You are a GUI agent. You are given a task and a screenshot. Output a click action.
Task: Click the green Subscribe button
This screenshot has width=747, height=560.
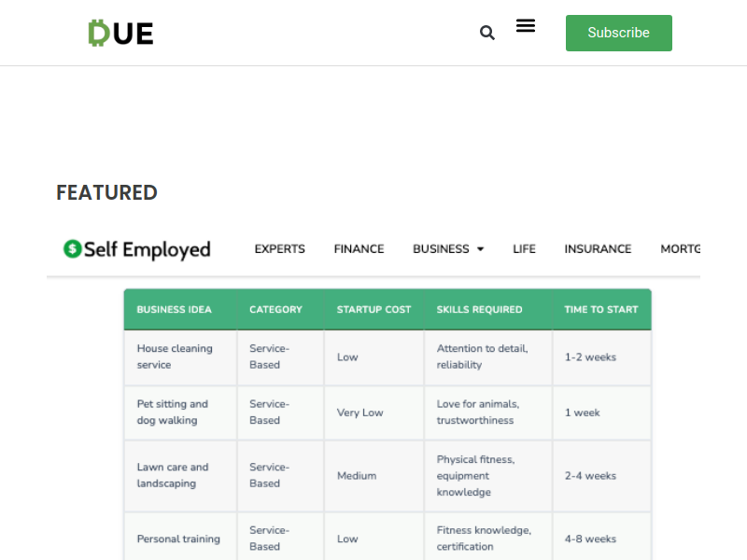619,33
